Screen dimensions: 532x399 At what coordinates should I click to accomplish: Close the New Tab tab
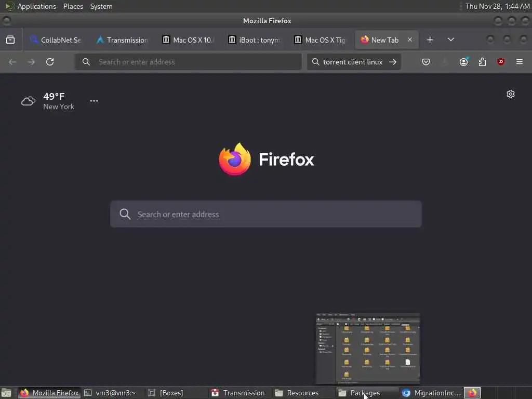click(410, 39)
